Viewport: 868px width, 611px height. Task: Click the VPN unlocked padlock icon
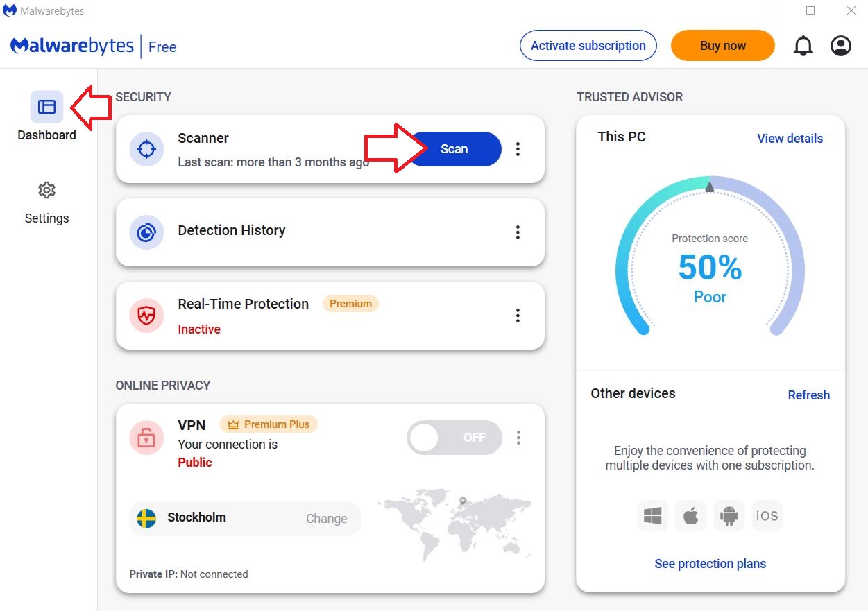(x=146, y=438)
